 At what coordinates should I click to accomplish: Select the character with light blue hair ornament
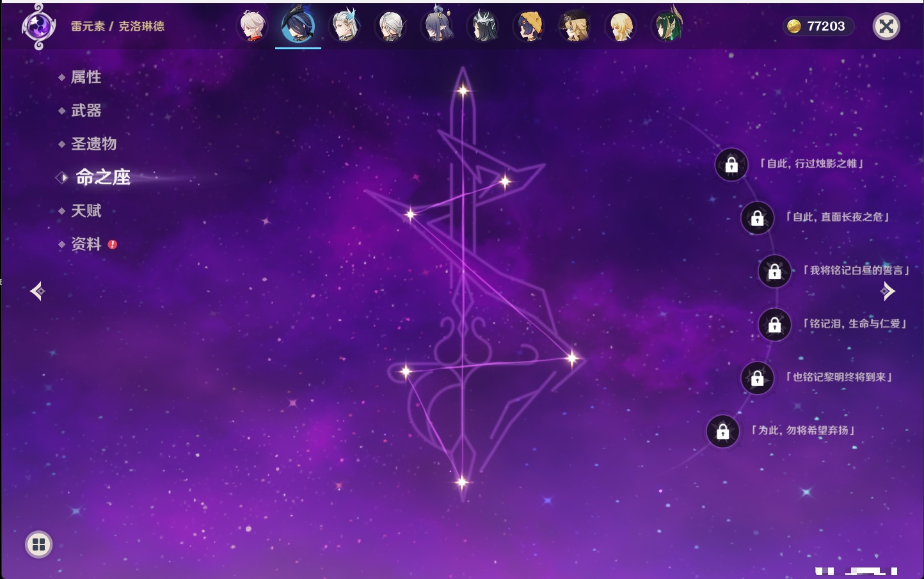tap(345, 27)
